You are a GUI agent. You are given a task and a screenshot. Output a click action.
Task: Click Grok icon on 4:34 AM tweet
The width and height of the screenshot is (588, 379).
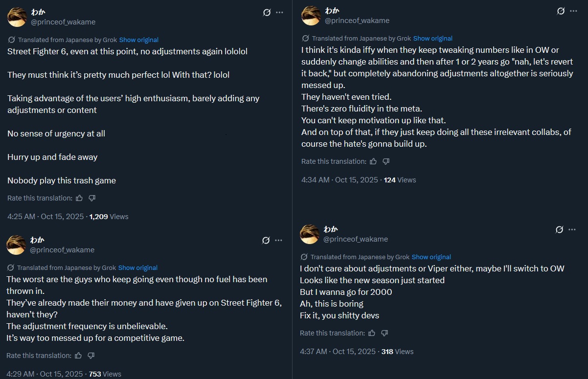click(x=561, y=11)
